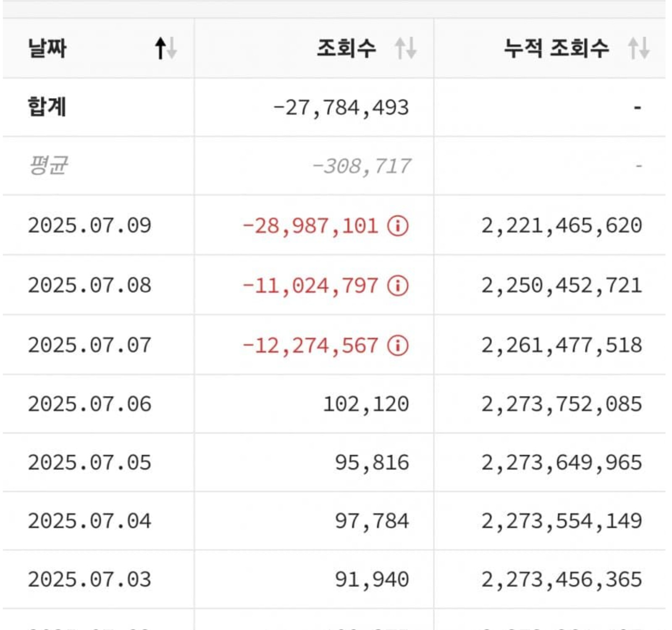Select the 2025.07.07 date cell

point(89,345)
